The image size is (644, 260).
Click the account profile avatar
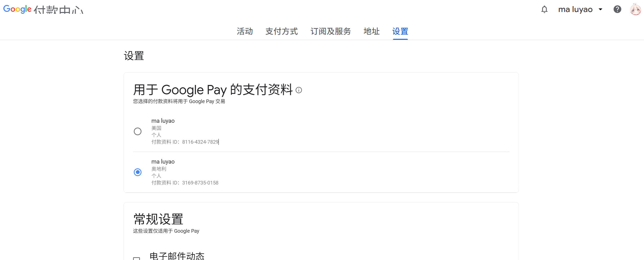tap(635, 9)
